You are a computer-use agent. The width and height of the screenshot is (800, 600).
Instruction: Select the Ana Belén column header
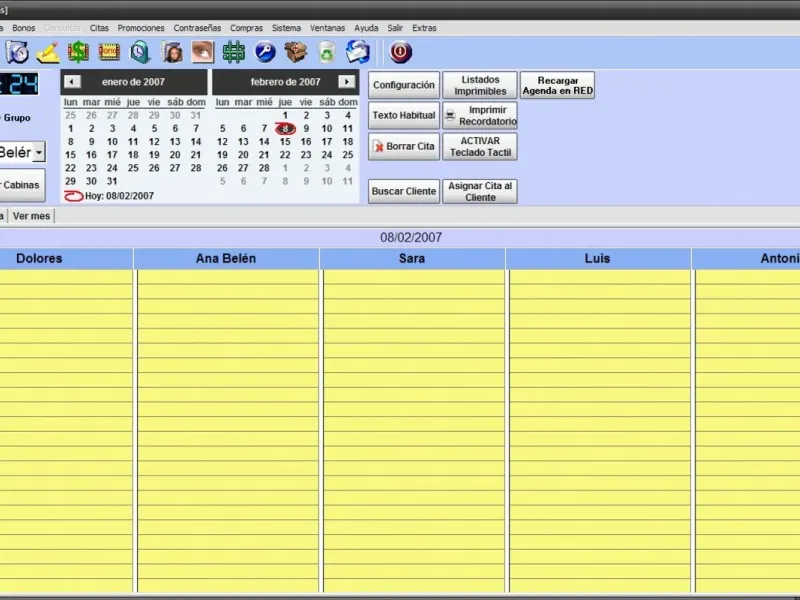pyautogui.click(x=226, y=259)
